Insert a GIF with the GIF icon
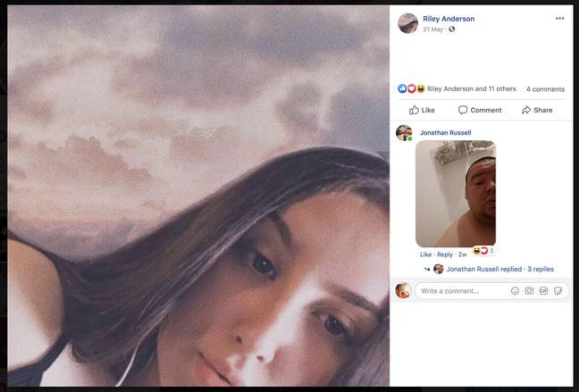Screen dimensions: 579x392 tap(543, 291)
